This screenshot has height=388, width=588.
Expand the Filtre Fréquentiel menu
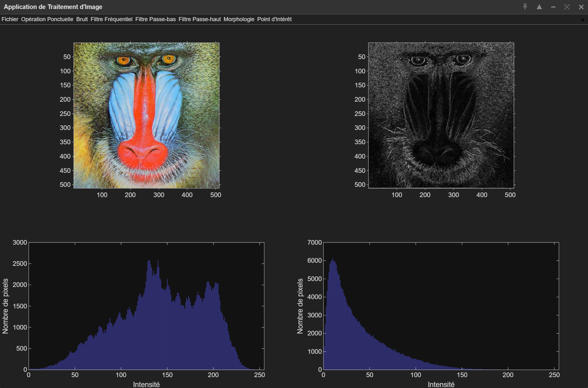111,19
